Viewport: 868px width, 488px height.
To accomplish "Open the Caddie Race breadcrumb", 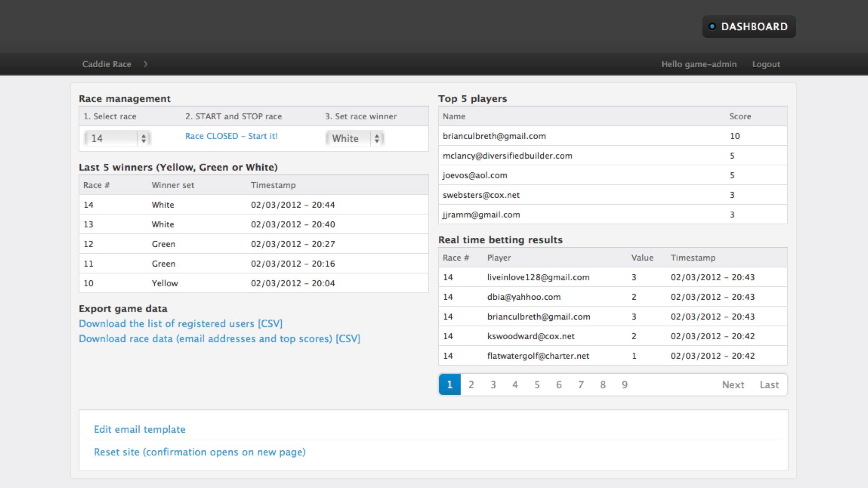I will [107, 64].
